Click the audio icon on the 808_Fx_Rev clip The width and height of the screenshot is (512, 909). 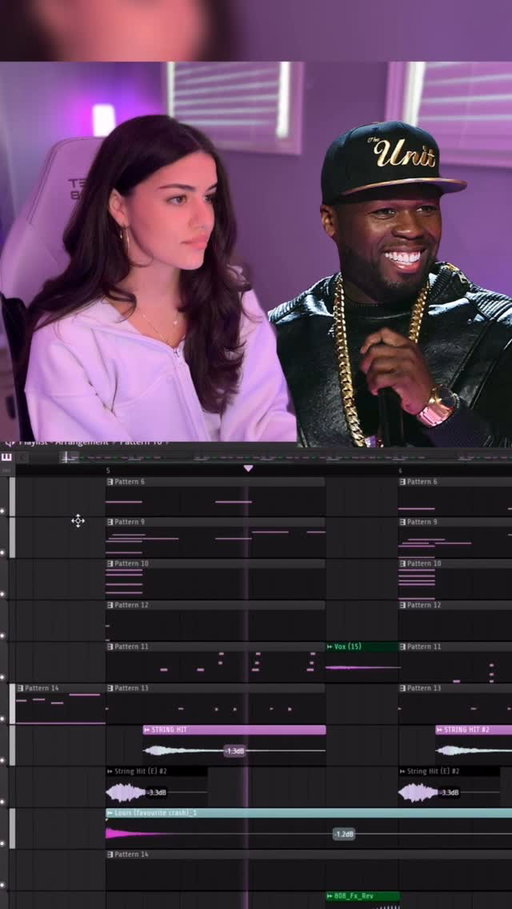pyautogui.click(x=330, y=896)
